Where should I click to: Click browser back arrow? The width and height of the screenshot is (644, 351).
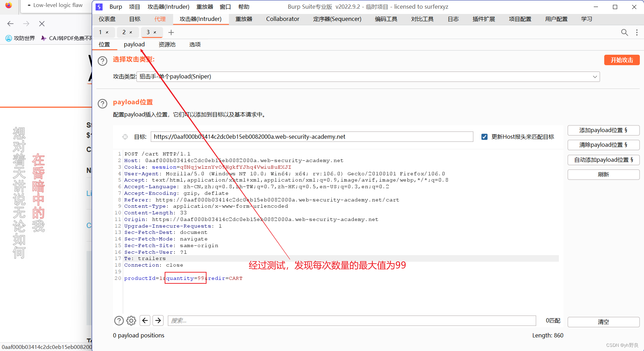10,24
